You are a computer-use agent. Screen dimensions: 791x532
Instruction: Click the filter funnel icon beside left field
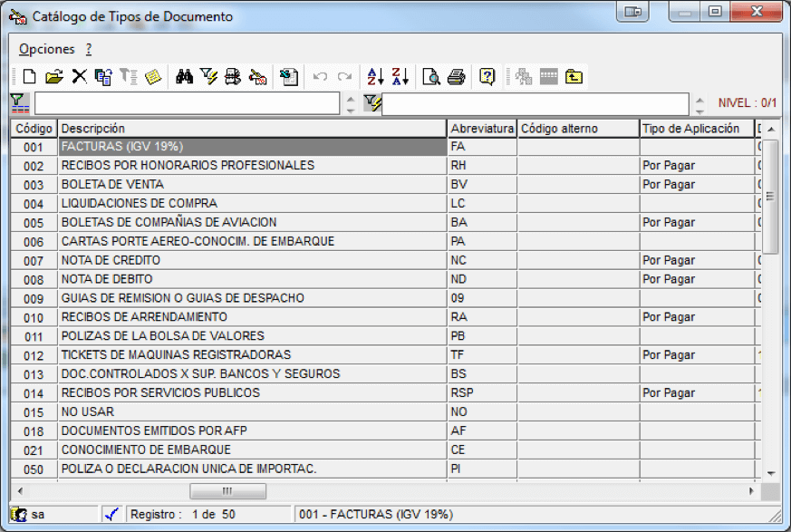[20, 103]
